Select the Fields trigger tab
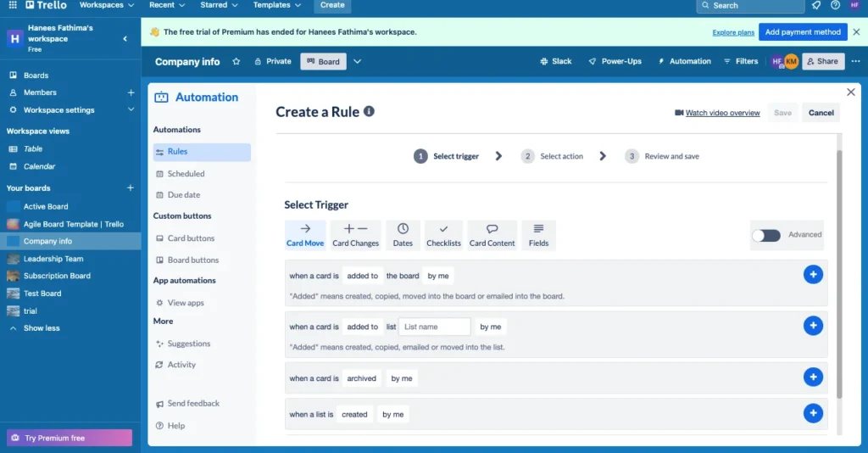 (x=538, y=235)
